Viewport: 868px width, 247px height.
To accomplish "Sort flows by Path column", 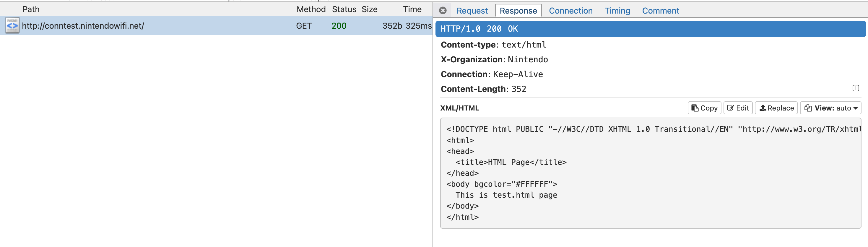I will (x=31, y=9).
